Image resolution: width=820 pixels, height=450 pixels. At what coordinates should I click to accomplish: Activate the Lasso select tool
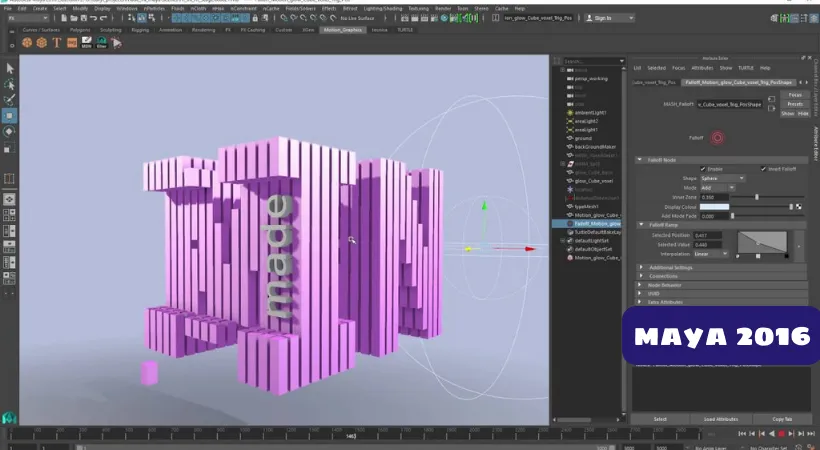[x=10, y=84]
